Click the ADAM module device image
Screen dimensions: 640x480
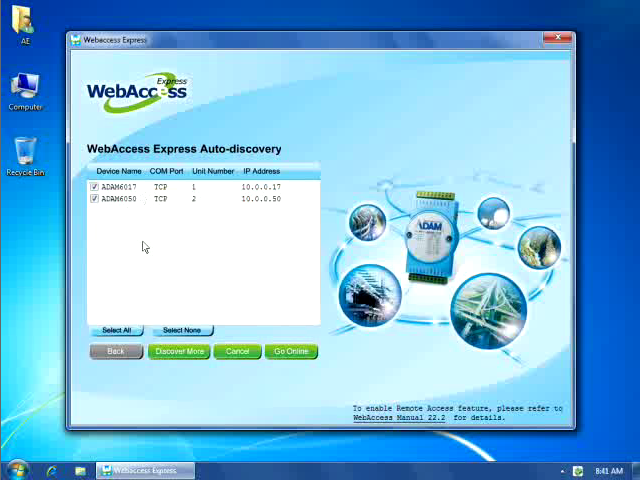pyautogui.click(x=431, y=238)
